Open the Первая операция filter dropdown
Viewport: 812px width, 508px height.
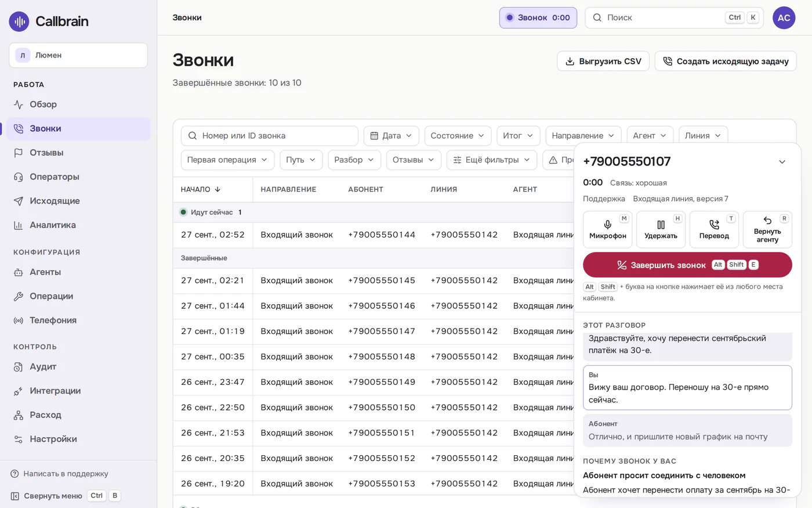pos(227,160)
